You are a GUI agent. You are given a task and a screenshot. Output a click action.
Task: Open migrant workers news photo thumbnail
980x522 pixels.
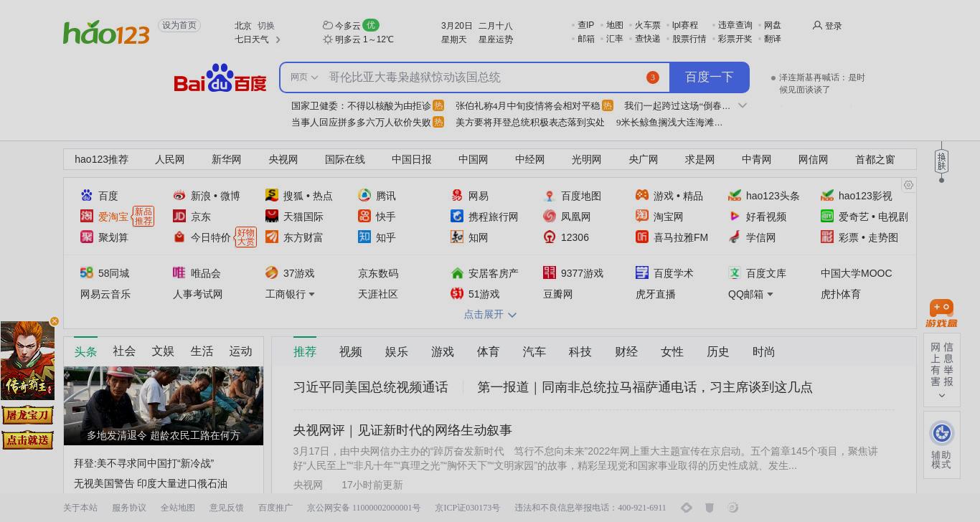(x=164, y=406)
